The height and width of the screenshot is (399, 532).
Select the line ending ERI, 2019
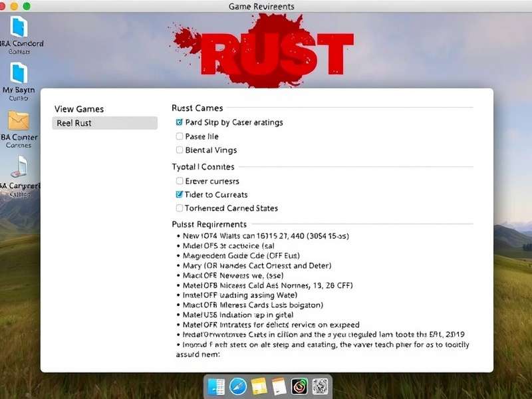(x=323, y=334)
